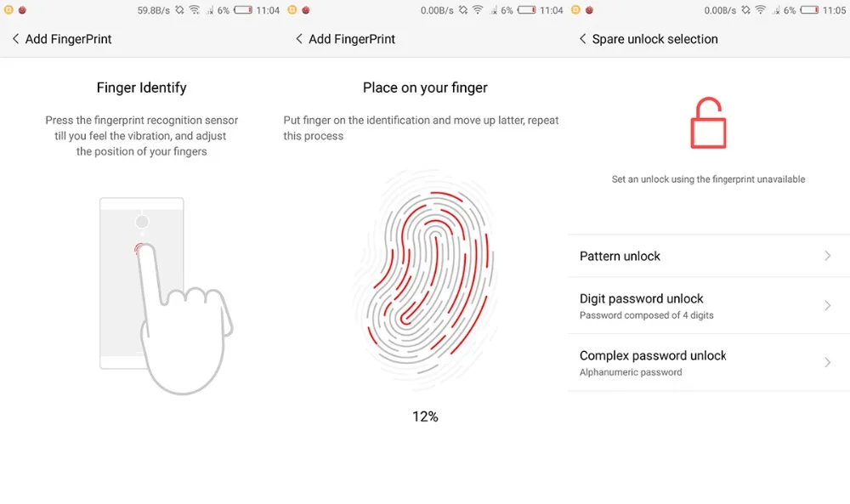This screenshot has width=850, height=504.
Task: Select Pattern unlock option
Action: point(709,256)
